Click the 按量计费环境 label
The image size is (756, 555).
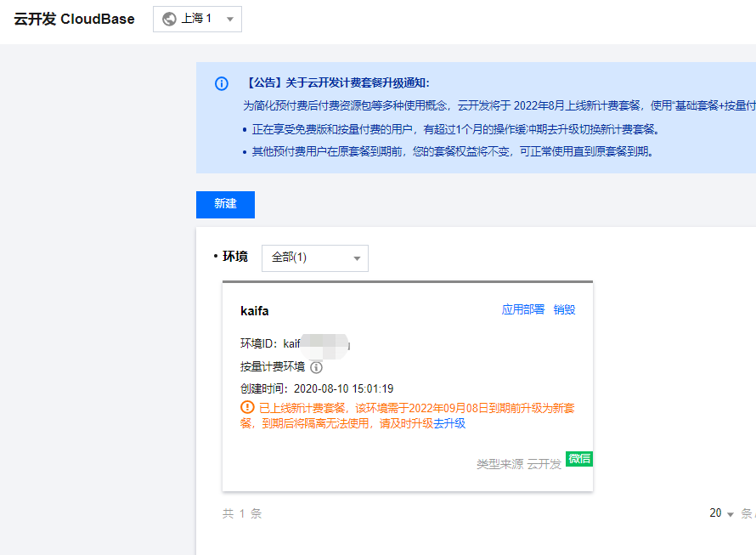point(273,367)
